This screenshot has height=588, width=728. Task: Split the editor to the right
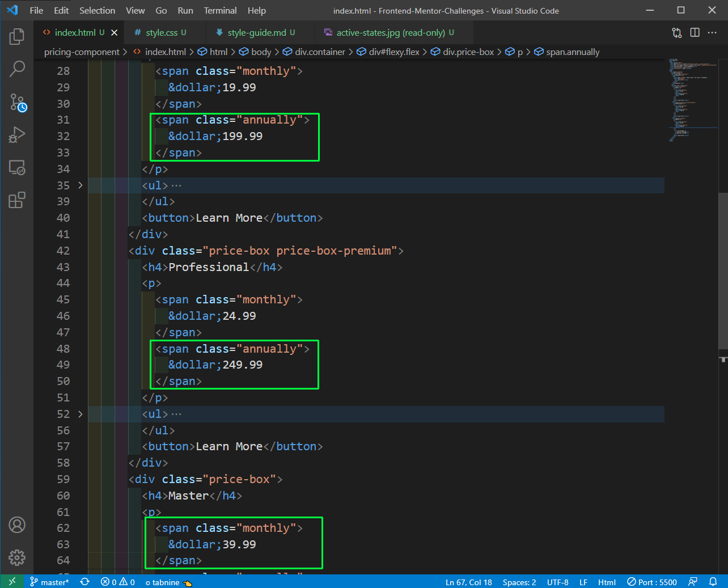[695, 33]
